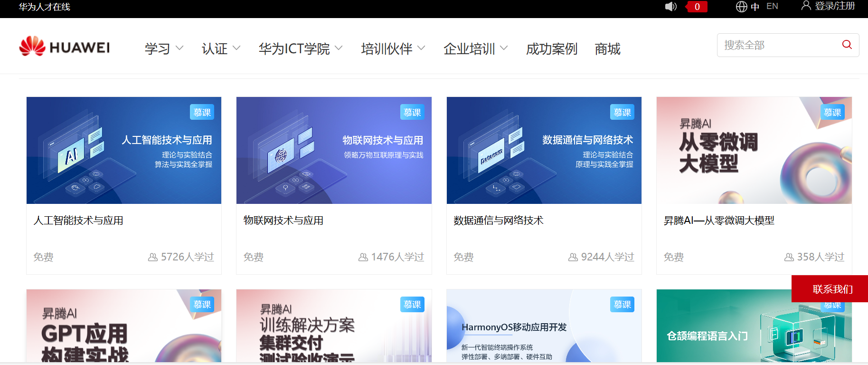Click learner icon beside 1476人学过
This screenshot has width=868, height=365.
363,257
